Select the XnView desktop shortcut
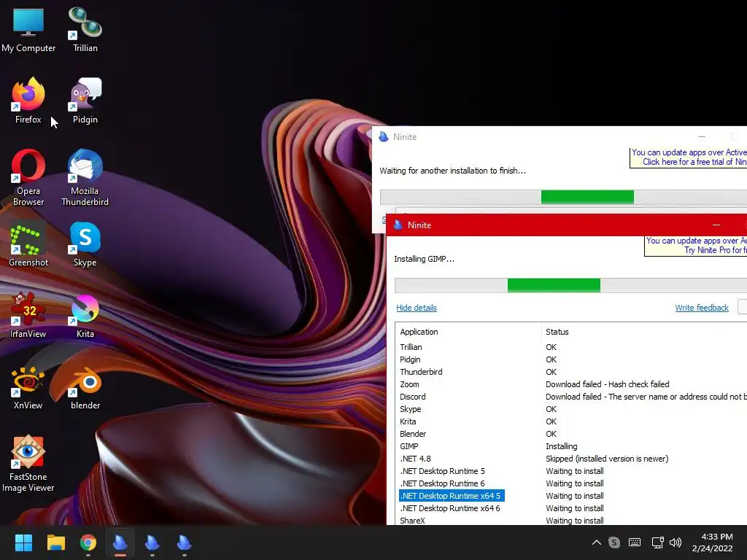 click(28, 388)
